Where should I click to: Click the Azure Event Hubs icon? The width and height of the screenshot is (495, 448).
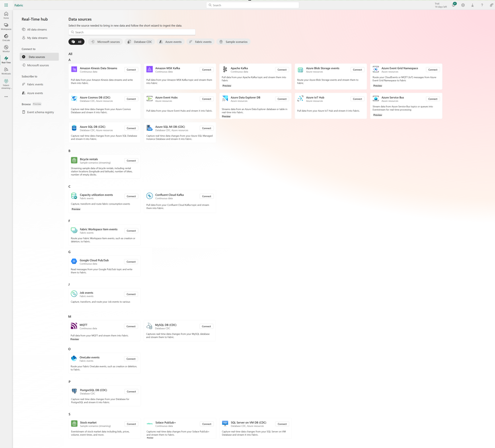150,99
